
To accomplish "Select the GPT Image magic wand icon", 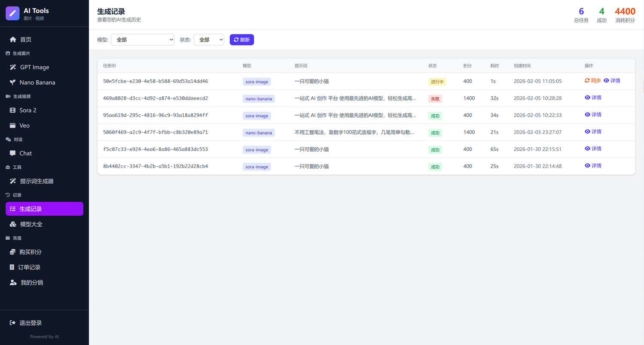I will (13, 67).
